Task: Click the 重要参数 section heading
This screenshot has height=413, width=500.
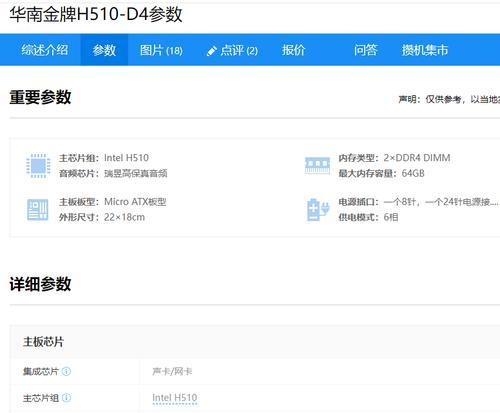Action: point(40,97)
